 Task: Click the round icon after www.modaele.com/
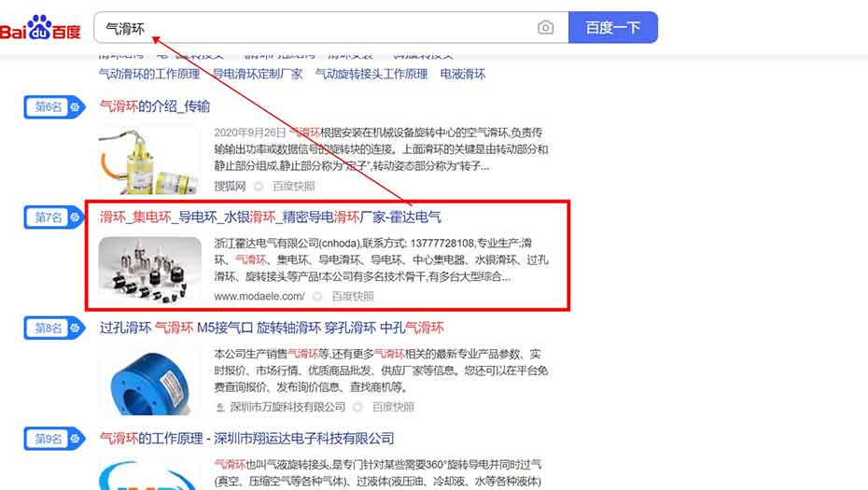[317, 297]
